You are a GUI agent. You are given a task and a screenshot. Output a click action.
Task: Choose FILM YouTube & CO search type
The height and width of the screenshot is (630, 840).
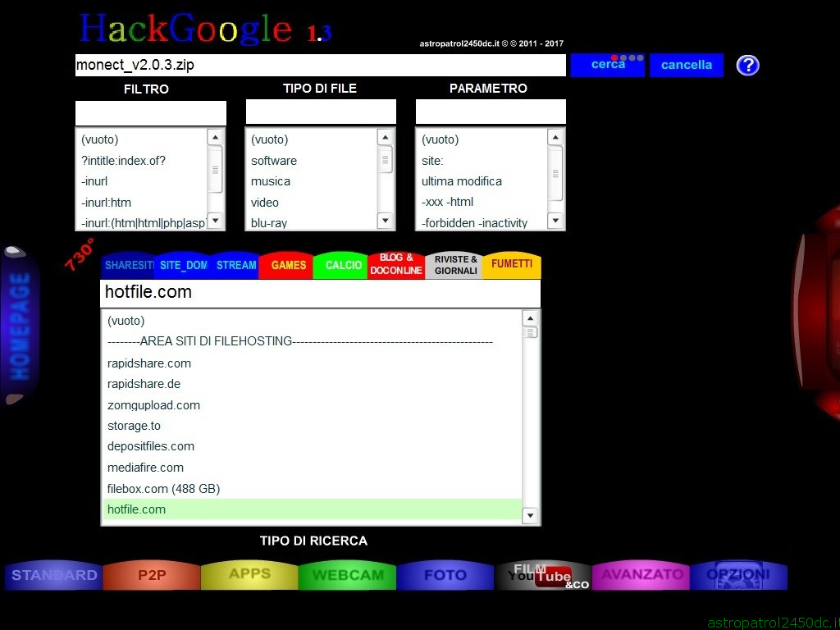coord(543,575)
